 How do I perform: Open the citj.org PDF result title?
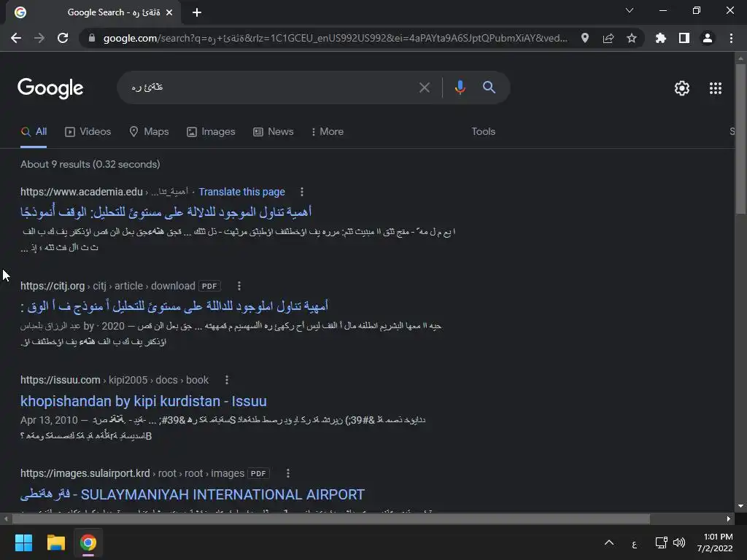pos(174,306)
